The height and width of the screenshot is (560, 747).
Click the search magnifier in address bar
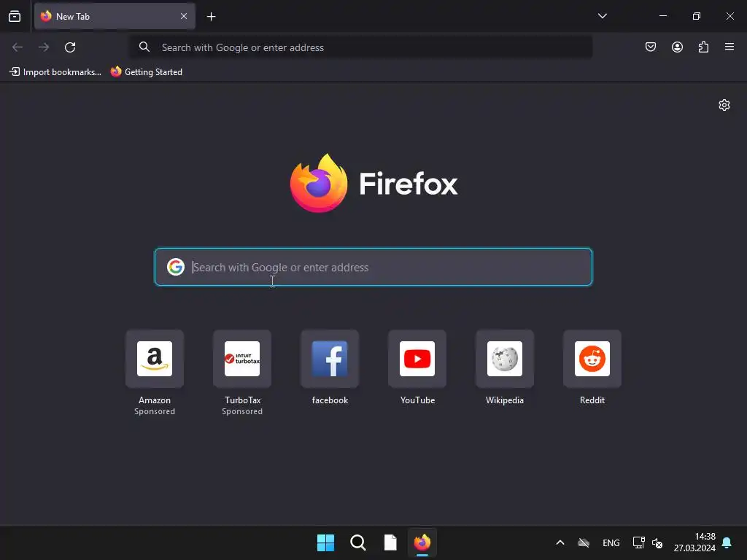[144, 47]
